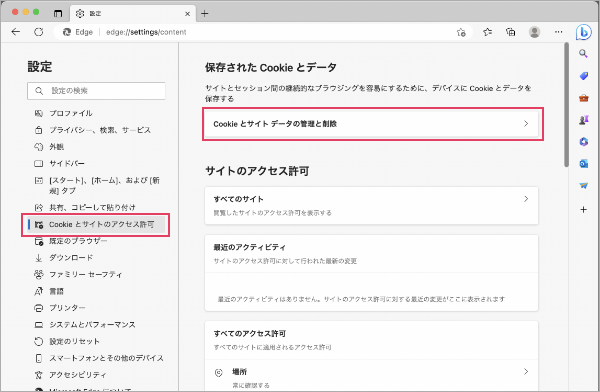Go back using the back arrow
The height and width of the screenshot is (392, 600).
[16, 32]
